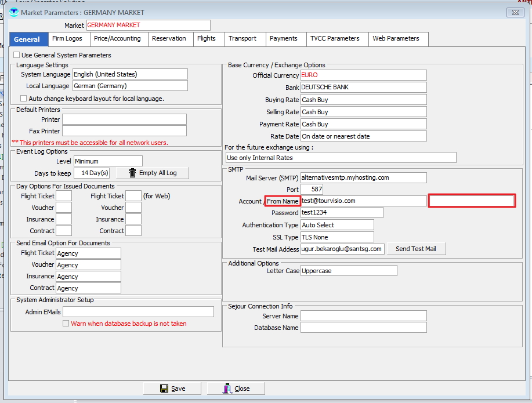532x403 pixels.
Task: Click the door icon on Close button
Action: click(227, 389)
